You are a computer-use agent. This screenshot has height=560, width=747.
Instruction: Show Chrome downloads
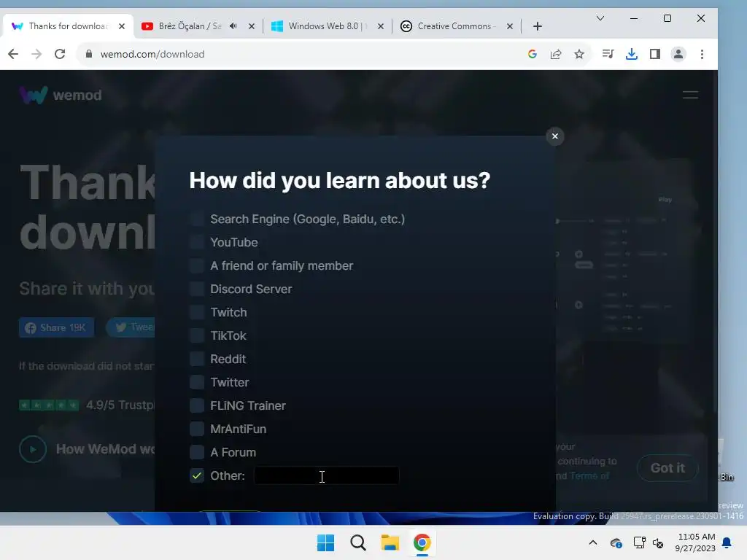point(632,54)
